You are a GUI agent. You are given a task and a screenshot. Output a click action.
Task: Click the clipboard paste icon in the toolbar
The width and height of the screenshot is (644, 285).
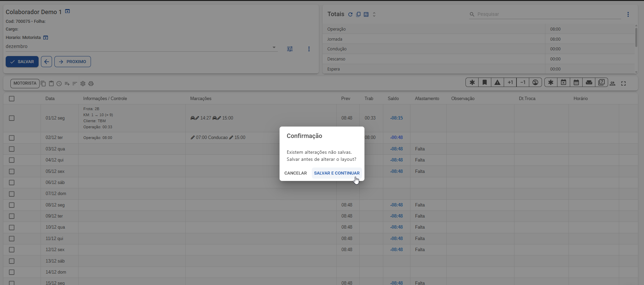point(51,84)
